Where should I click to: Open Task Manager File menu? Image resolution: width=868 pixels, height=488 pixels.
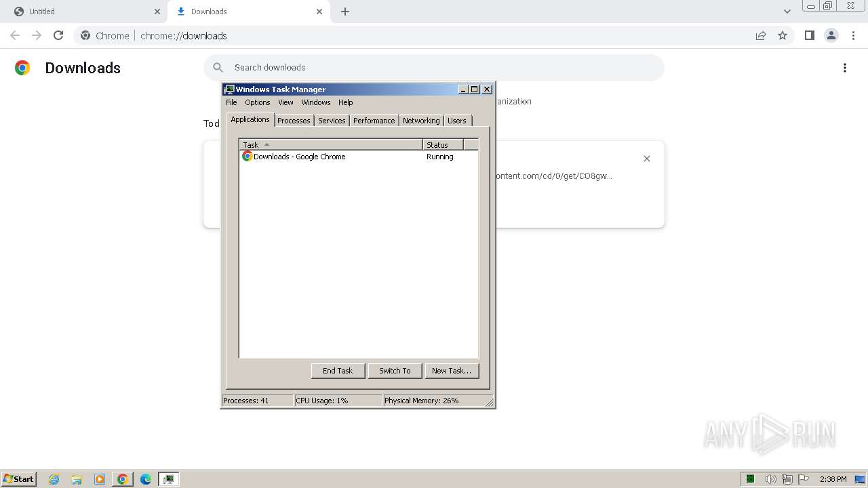pos(231,102)
